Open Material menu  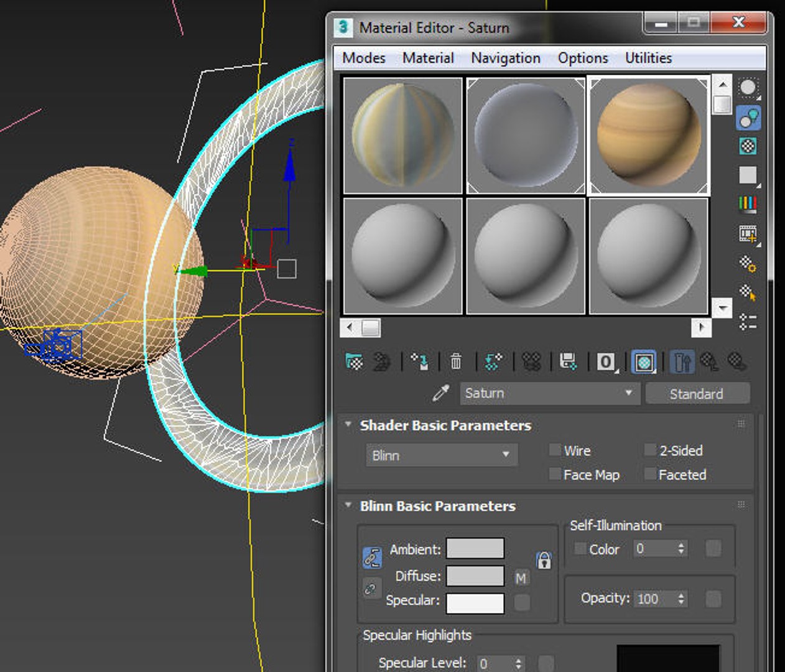click(428, 58)
